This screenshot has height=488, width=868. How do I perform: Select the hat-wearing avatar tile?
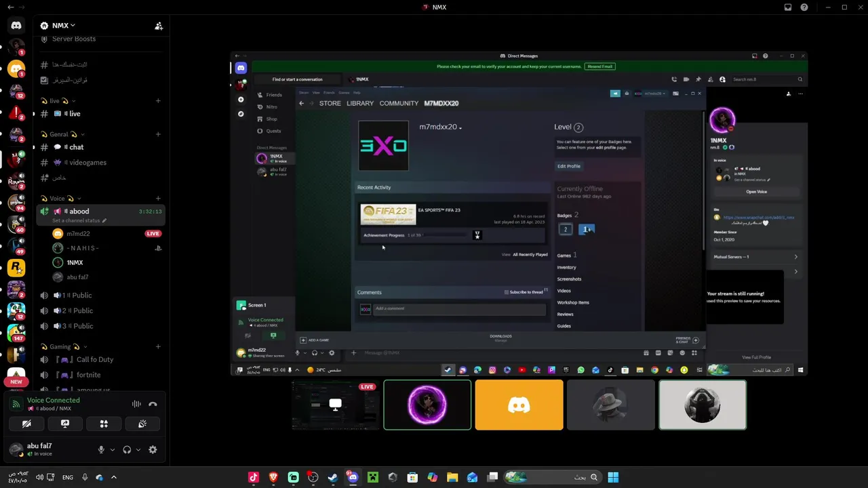coord(610,405)
